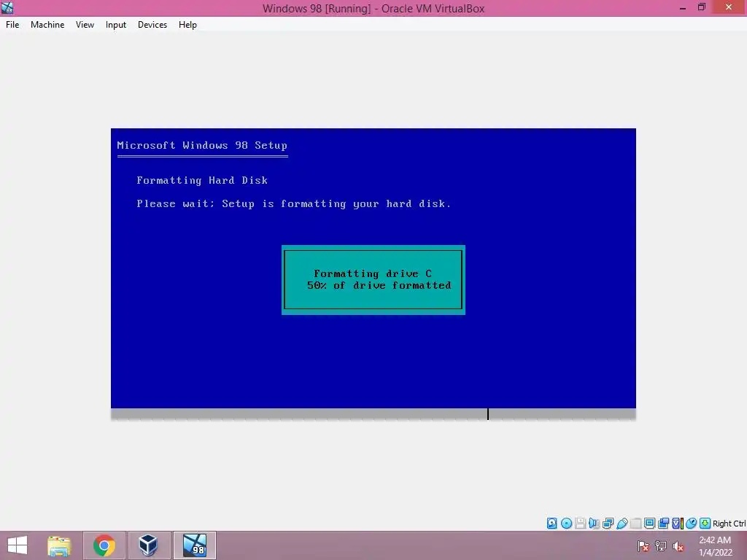
Task: Click the optical drive indicator icon
Action: 566,524
